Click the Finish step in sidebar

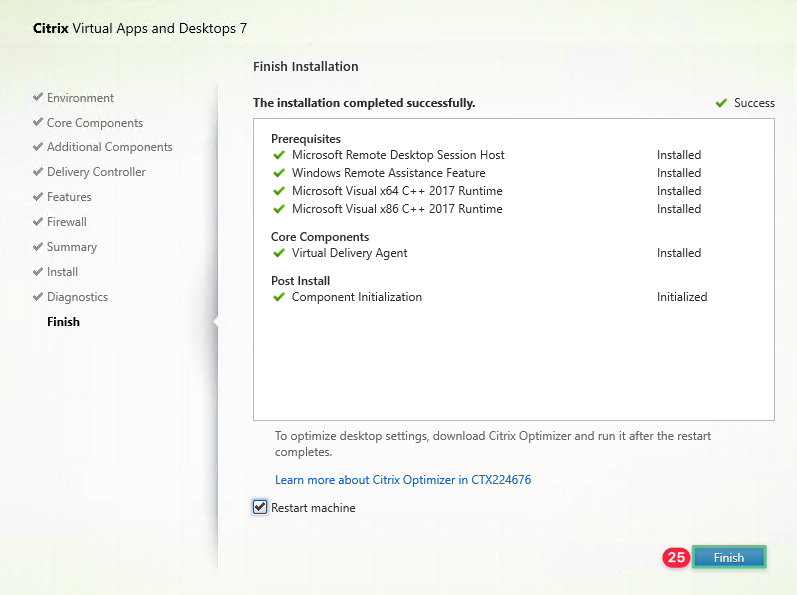pos(63,322)
